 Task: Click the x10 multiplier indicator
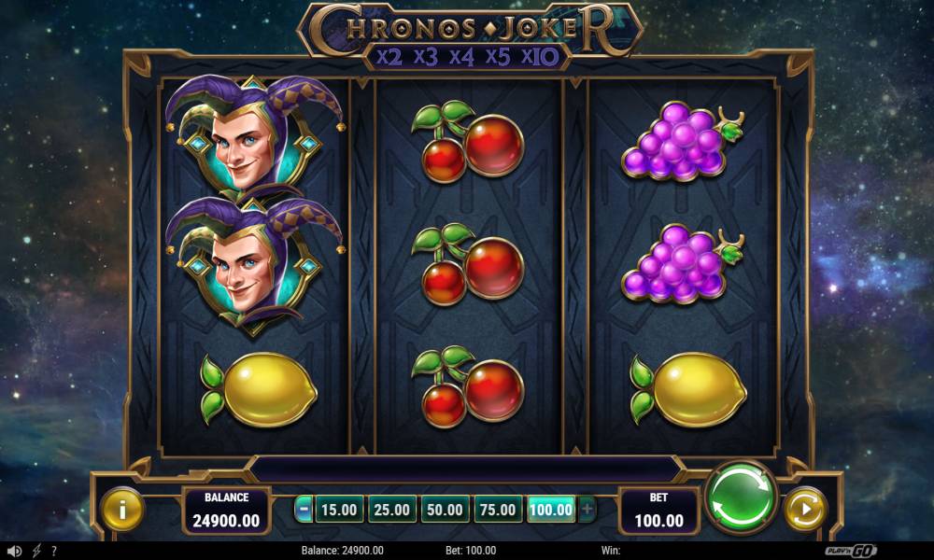(540, 57)
